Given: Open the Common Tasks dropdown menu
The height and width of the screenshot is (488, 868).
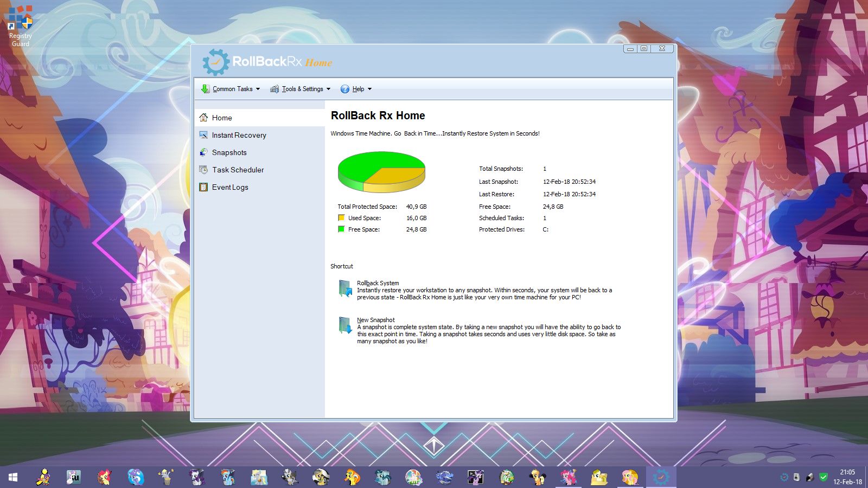Looking at the screenshot, I should 231,89.
